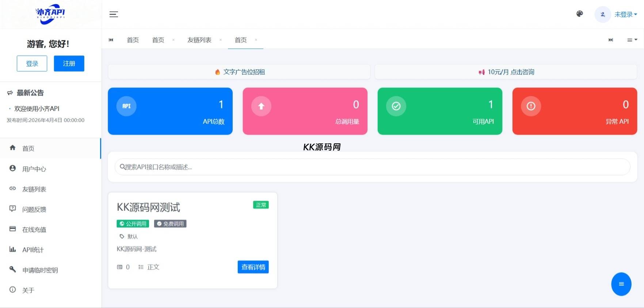Open 友链列表 in the sidebar
The width and height of the screenshot is (644, 308).
(50, 189)
